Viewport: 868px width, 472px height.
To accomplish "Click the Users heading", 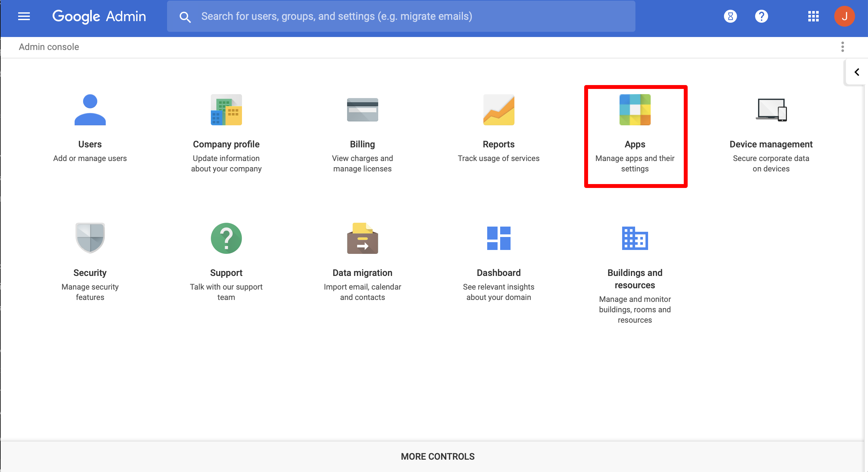I will [x=90, y=144].
